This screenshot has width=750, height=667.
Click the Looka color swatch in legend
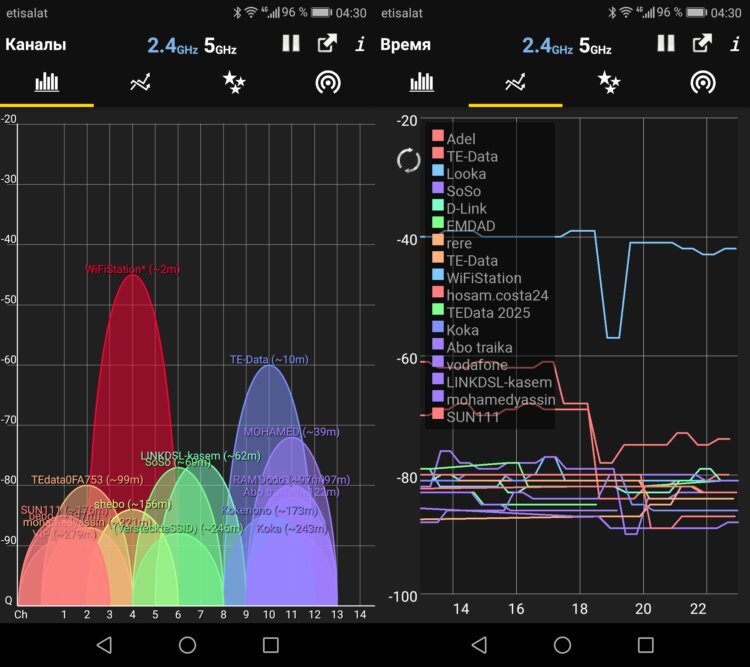coord(437,174)
